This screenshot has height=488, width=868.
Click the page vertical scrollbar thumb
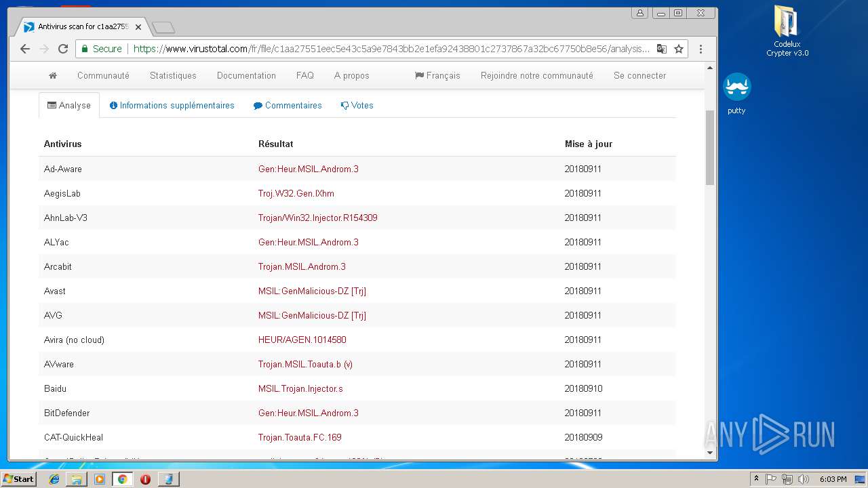(710, 147)
